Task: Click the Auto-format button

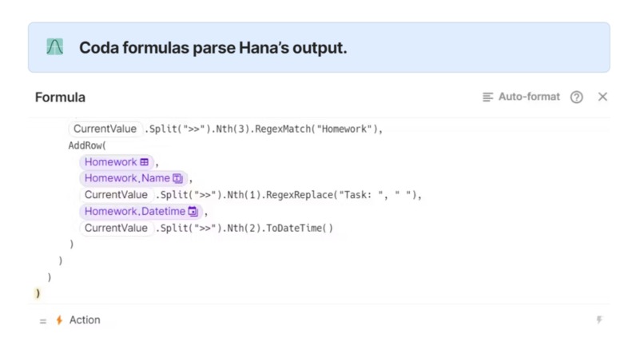Action: tap(521, 97)
